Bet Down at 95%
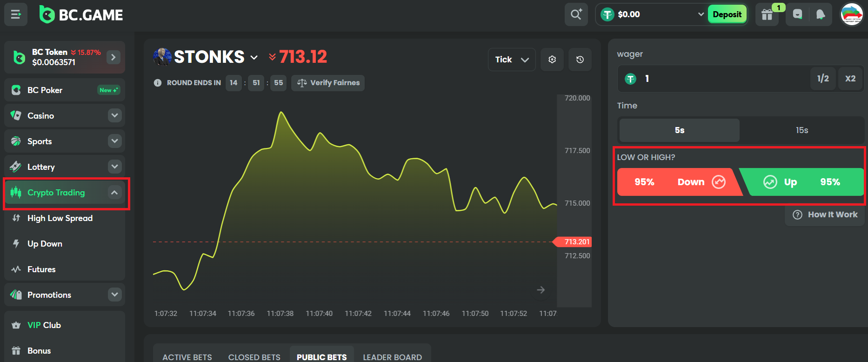This screenshot has height=362, width=868. point(679,182)
